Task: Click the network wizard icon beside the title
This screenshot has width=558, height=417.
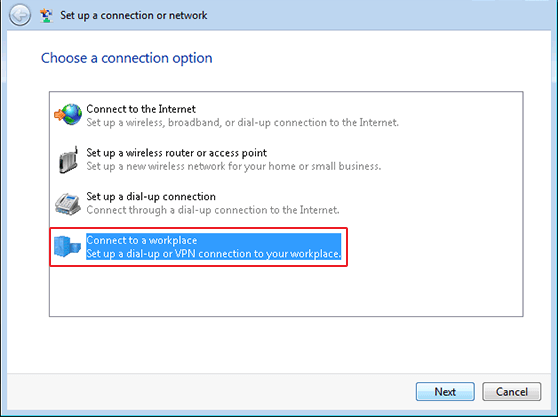Action: pyautogui.click(x=46, y=16)
